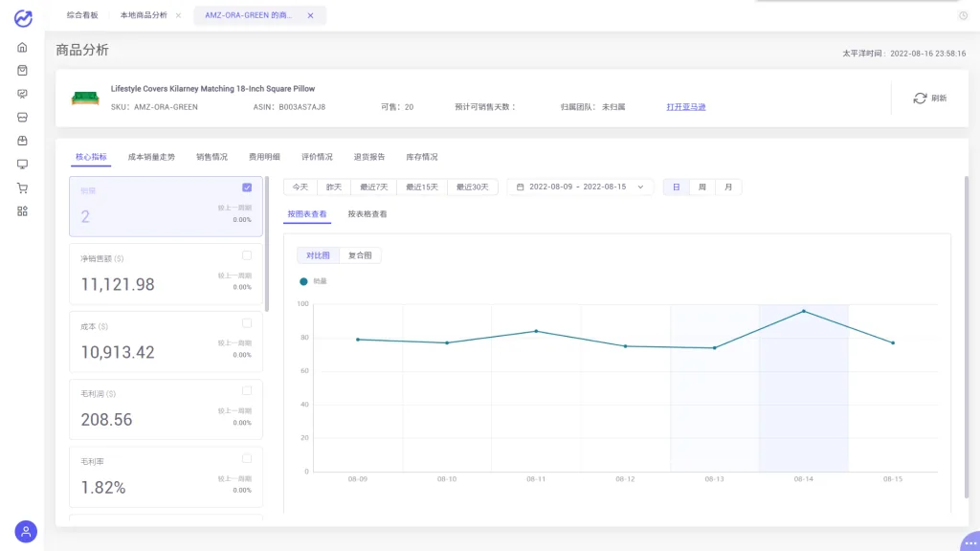Open the apps grid icon in the sidebar
Viewport: 980px width, 551px height.
point(23,211)
